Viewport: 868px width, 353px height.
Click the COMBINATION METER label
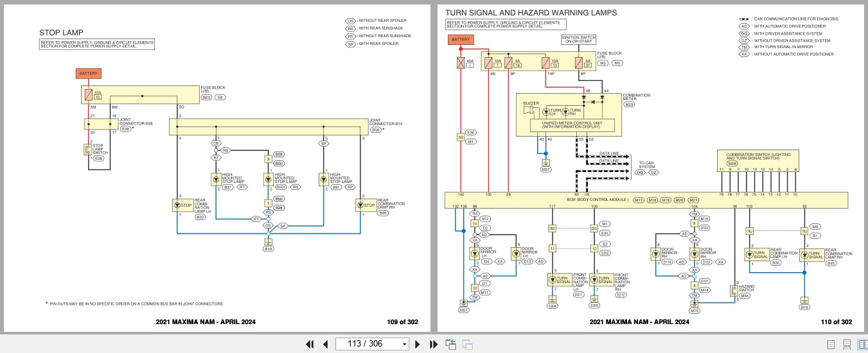(x=637, y=97)
